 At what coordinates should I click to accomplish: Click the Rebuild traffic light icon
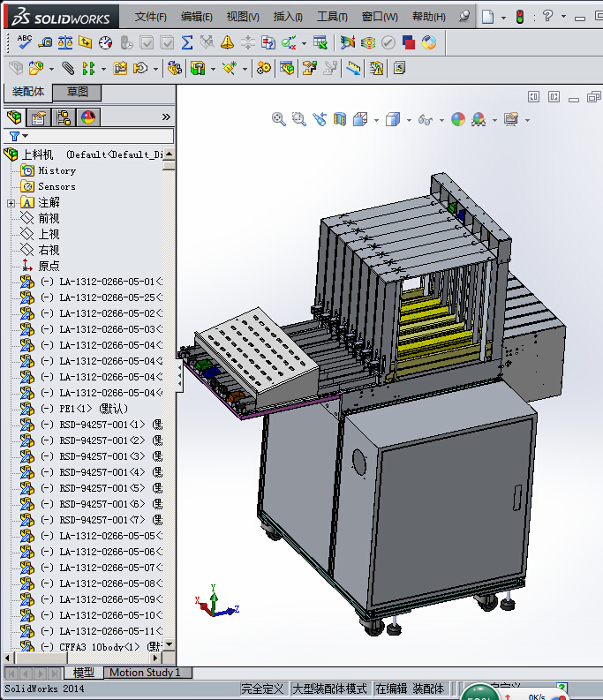click(520, 17)
